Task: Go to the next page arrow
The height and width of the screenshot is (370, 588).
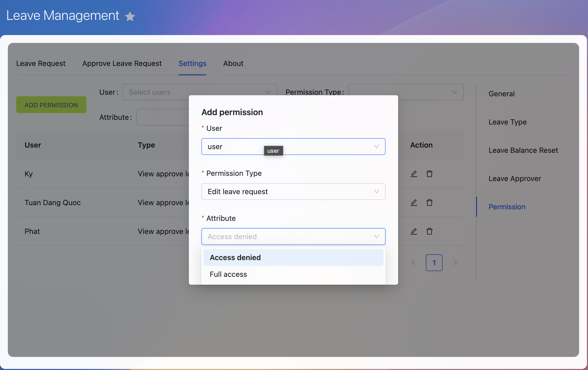Action: pyautogui.click(x=455, y=262)
